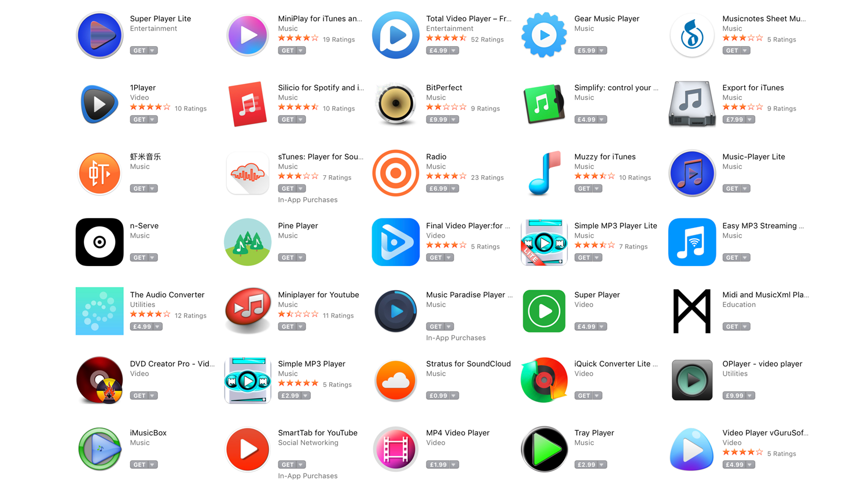Click the MP4 Video Player film icon
Screen dimensions: 868x488
396,449
